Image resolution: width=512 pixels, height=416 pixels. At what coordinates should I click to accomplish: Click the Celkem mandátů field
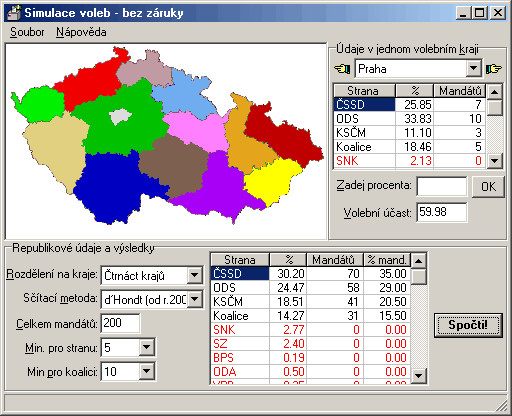point(120,323)
